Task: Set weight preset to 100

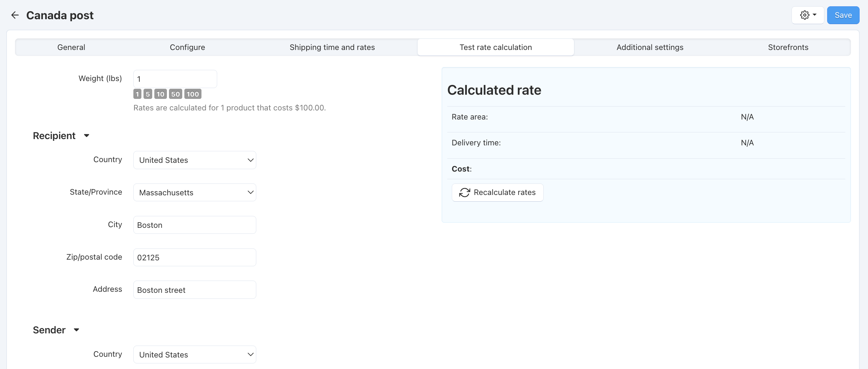Action: click(x=193, y=94)
